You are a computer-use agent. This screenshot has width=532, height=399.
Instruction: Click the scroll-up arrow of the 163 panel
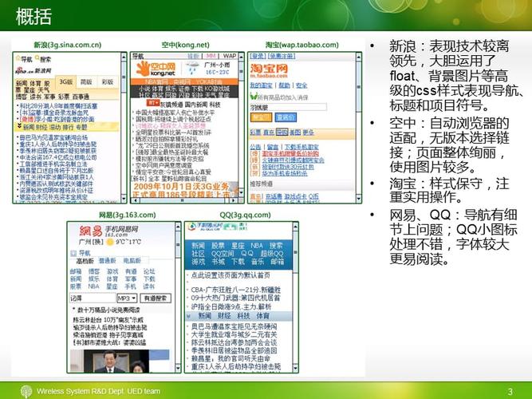[x=178, y=227]
